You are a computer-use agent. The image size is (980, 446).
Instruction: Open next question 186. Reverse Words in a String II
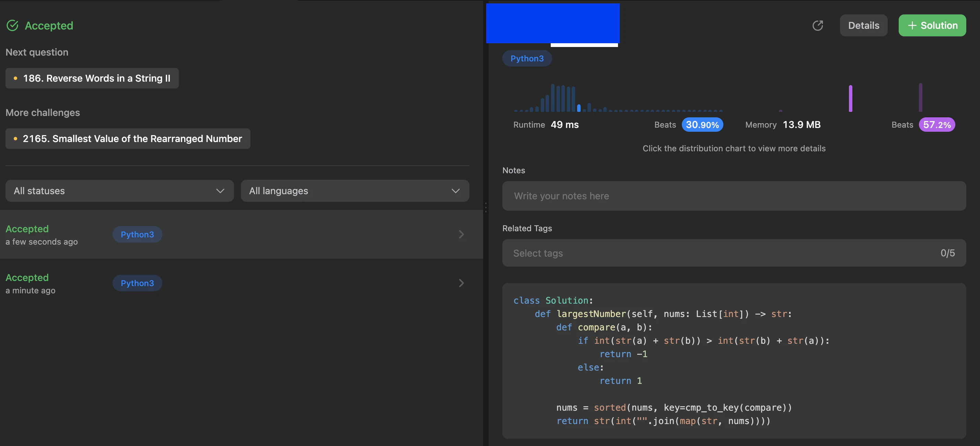tap(92, 78)
